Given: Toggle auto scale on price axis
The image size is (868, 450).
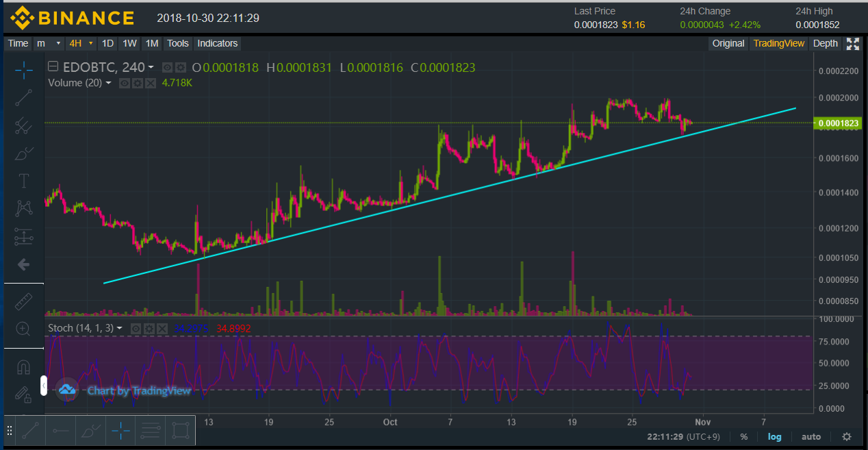Looking at the screenshot, I should click(811, 436).
